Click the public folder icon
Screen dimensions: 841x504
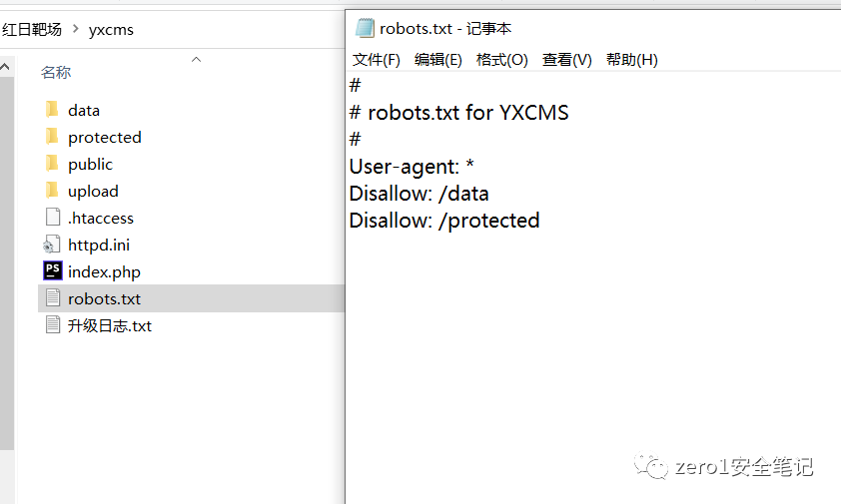[x=53, y=164]
